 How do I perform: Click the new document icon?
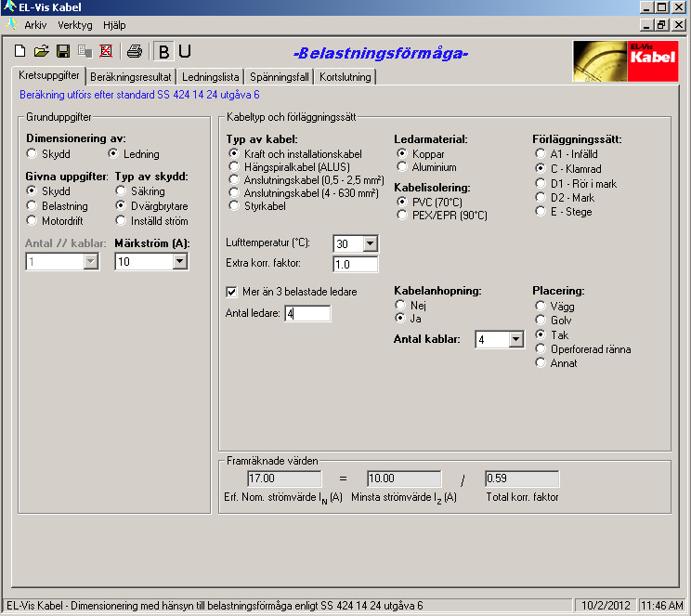[20, 51]
